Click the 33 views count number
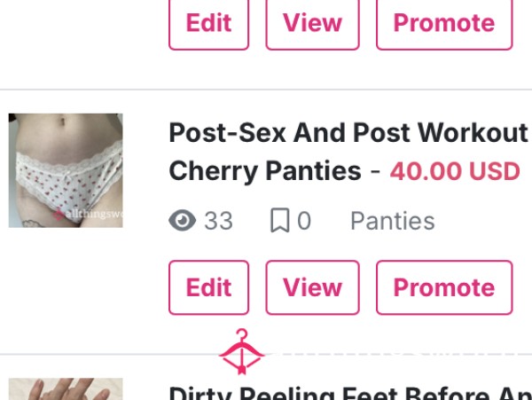This screenshot has width=532, height=400. pyautogui.click(x=218, y=221)
